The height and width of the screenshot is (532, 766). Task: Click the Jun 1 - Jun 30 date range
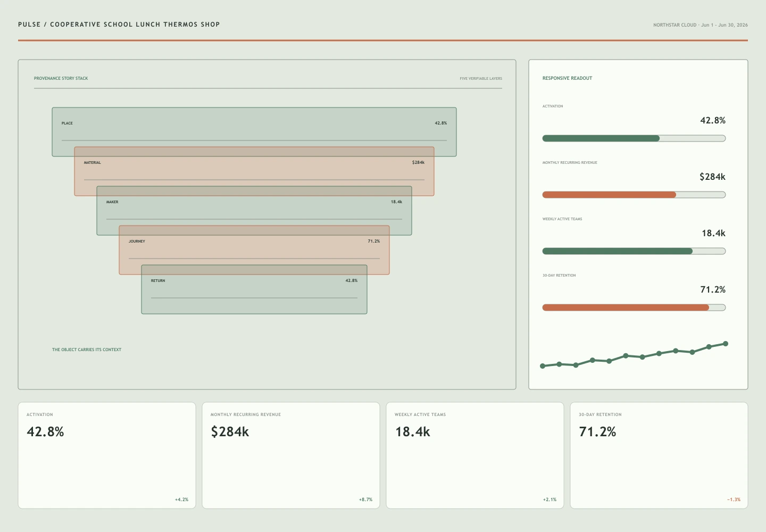click(725, 25)
